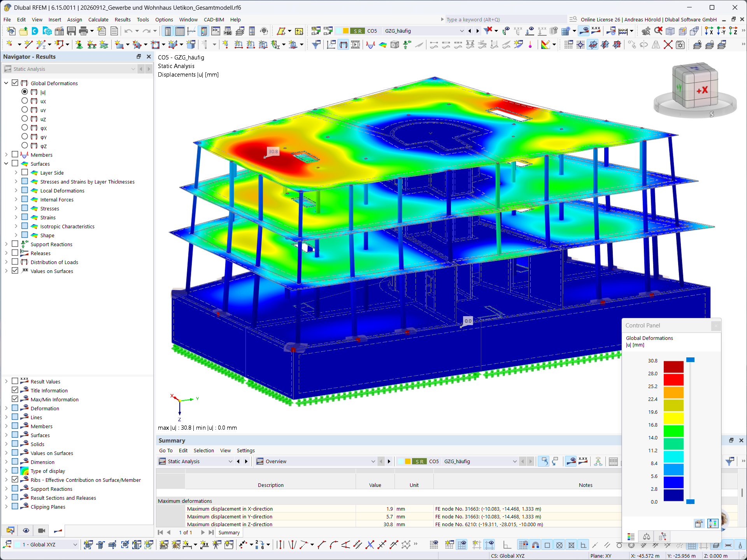747x560 pixels.
Task: Expand the Result Values tree node
Action: point(6,381)
